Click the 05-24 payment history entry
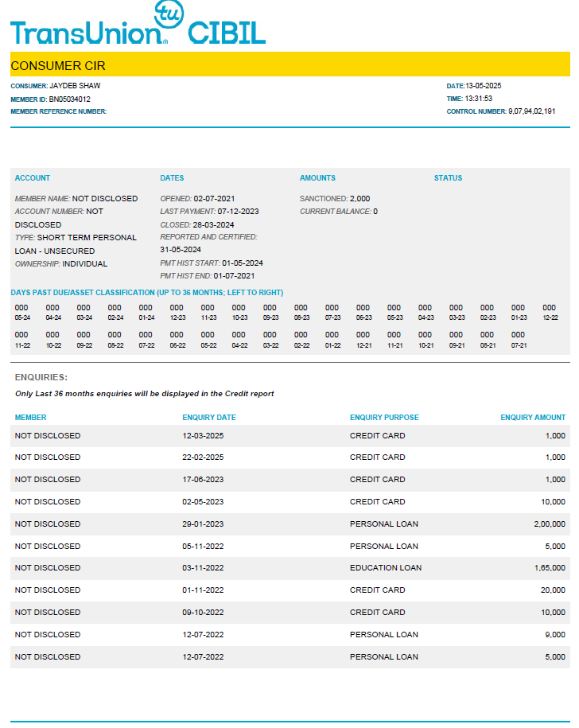Image resolution: width=579 pixels, height=728 pixels. [x=22, y=313]
